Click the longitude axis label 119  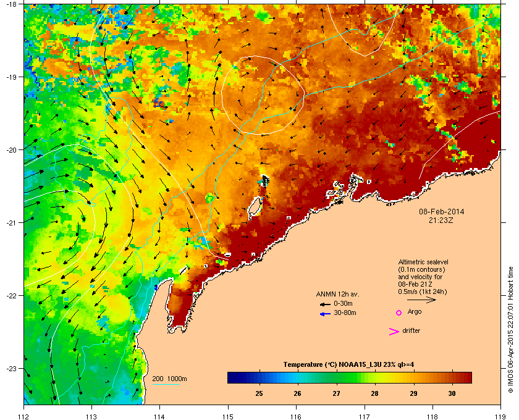pos(500,417)
